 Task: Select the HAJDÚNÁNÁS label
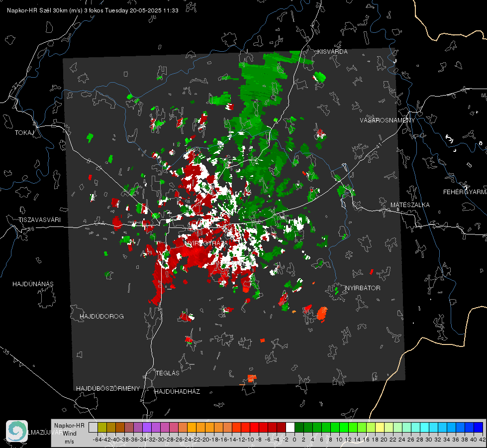[33, 284]
